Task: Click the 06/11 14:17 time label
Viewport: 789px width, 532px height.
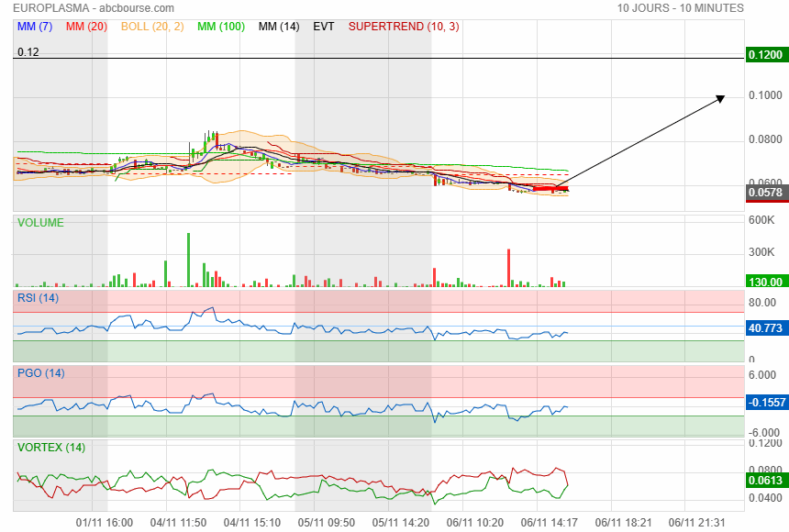Action: 549,523
